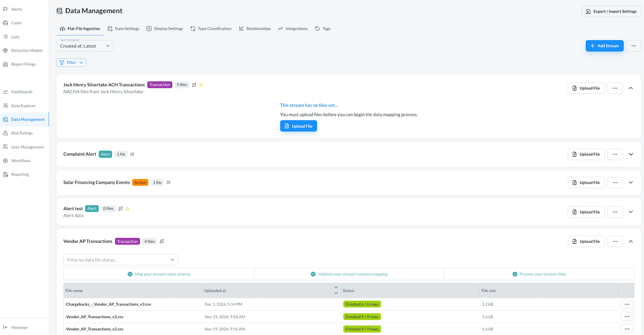Click the mapping icon next to Vendor AP Transactions
Screen dimensions: 644x335
[162, 241]
